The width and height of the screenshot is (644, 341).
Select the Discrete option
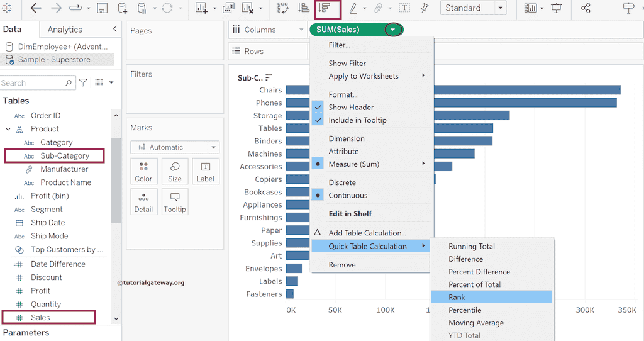[342, 182]
